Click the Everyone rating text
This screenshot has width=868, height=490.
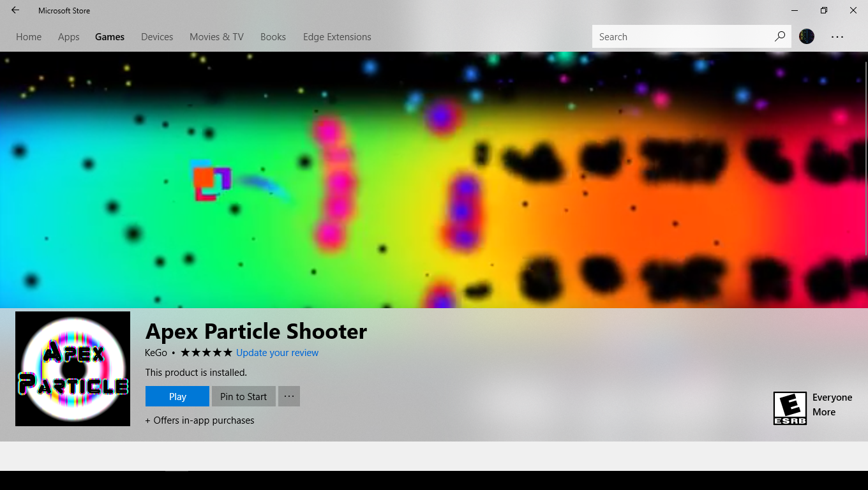click(832, 397)
